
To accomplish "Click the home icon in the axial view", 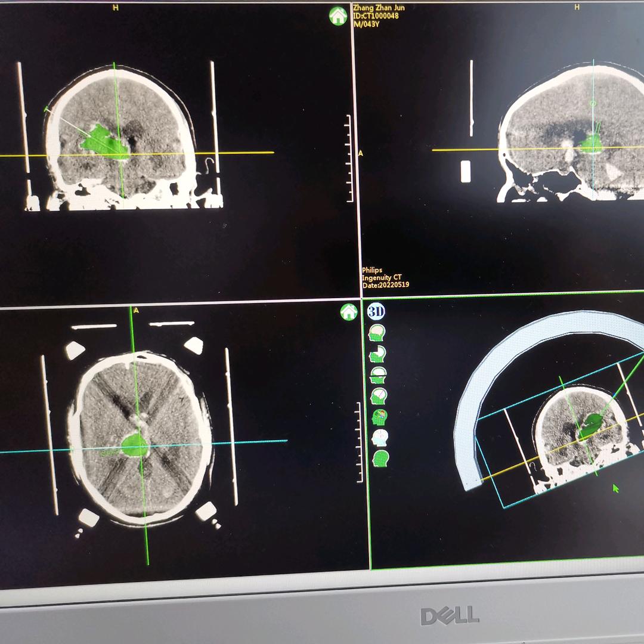I will [x=348, y=311].
